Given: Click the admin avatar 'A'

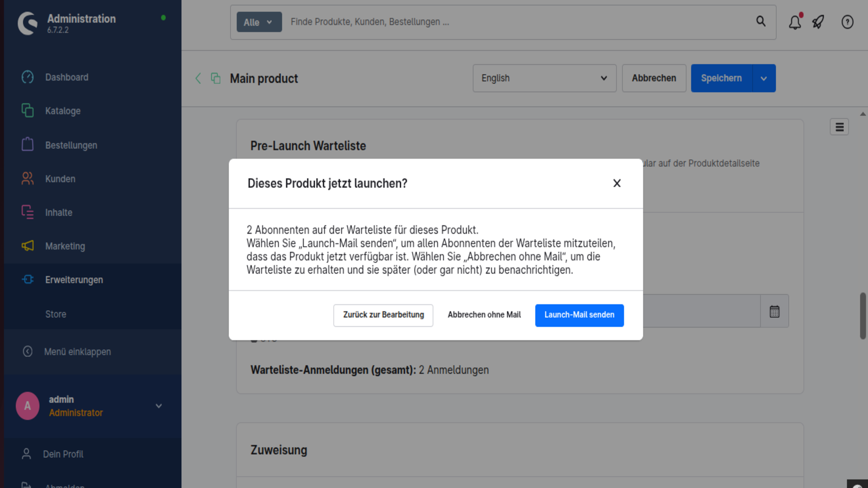Looking at the screenshot, I should click(28, 406).
